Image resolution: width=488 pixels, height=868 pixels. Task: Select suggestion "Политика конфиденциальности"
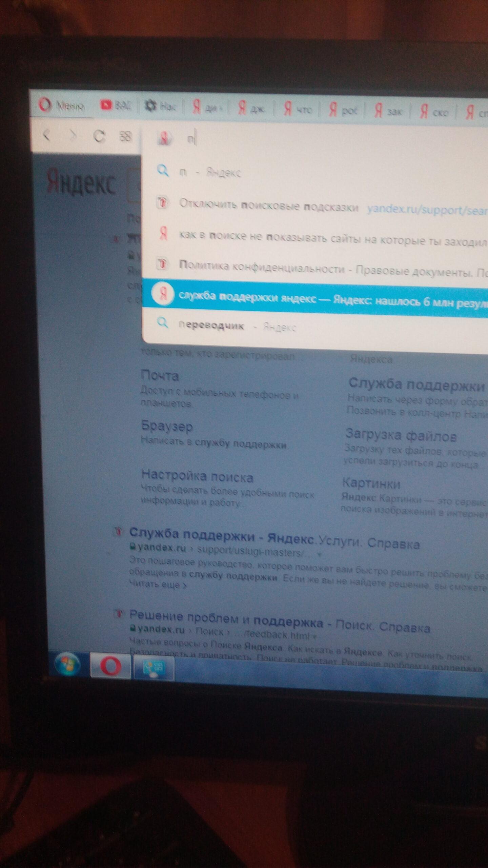tap(315, 268)
